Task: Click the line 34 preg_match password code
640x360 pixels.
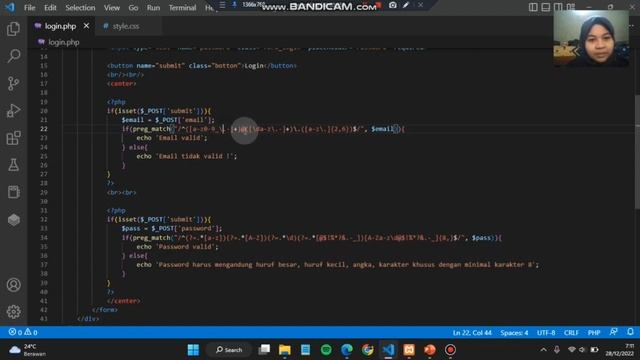Action: tap(312, 238)
